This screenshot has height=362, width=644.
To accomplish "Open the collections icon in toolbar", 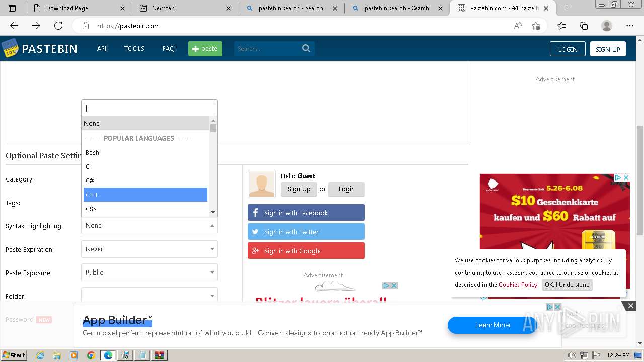I will 584,26.
